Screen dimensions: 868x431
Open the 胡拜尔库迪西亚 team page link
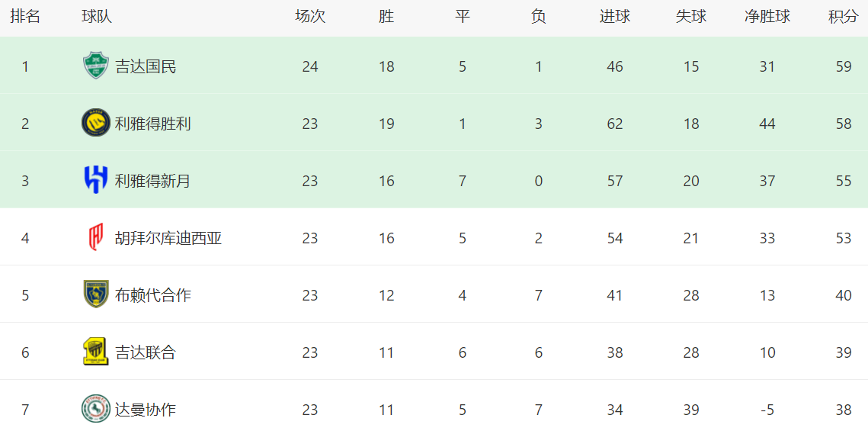click(x=168, y=238)
